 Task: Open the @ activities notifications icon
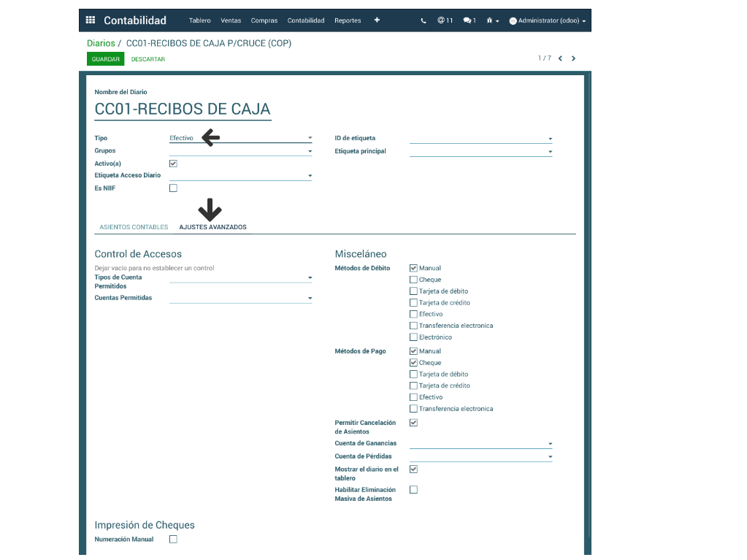click(x=445, y=20)
